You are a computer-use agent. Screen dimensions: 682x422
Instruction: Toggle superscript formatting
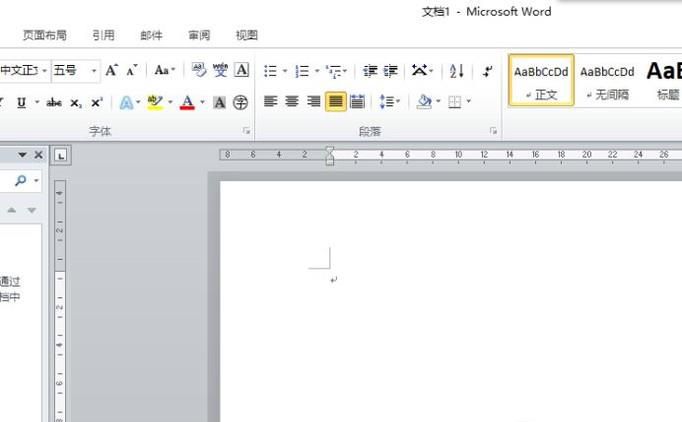pos(97,103)
